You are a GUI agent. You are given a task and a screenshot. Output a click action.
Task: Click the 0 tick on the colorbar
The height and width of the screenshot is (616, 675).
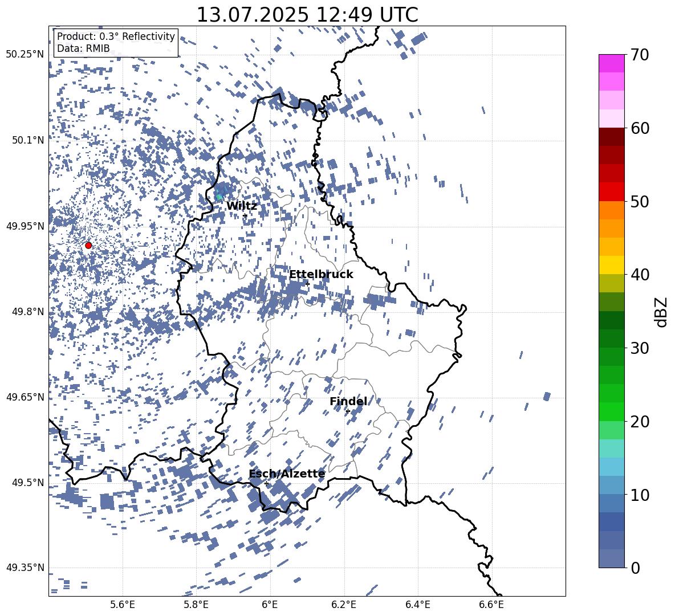(635, 568)
